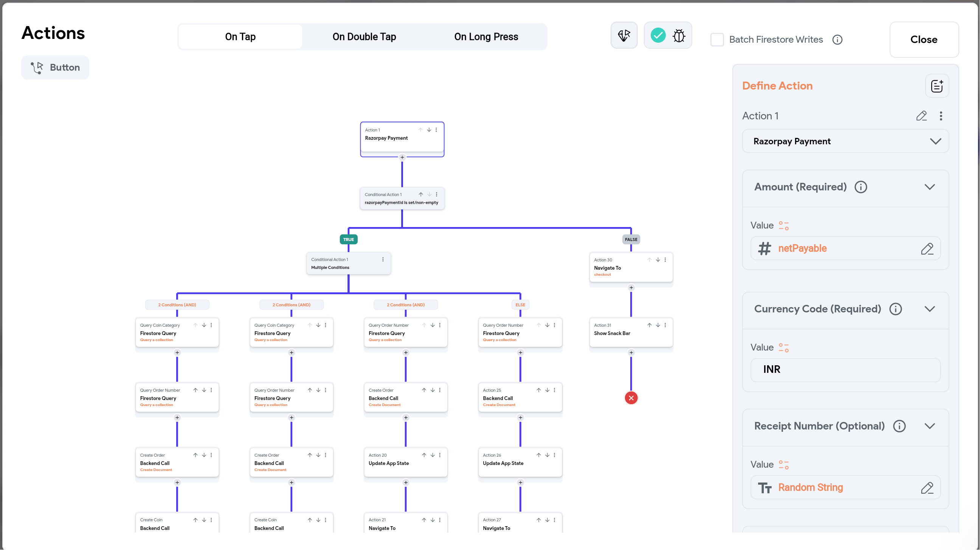Click the Batch Firestore Writes info icon
Viewport: 980px width, 550px height.
pyautogui.click(x=837, y=40)
